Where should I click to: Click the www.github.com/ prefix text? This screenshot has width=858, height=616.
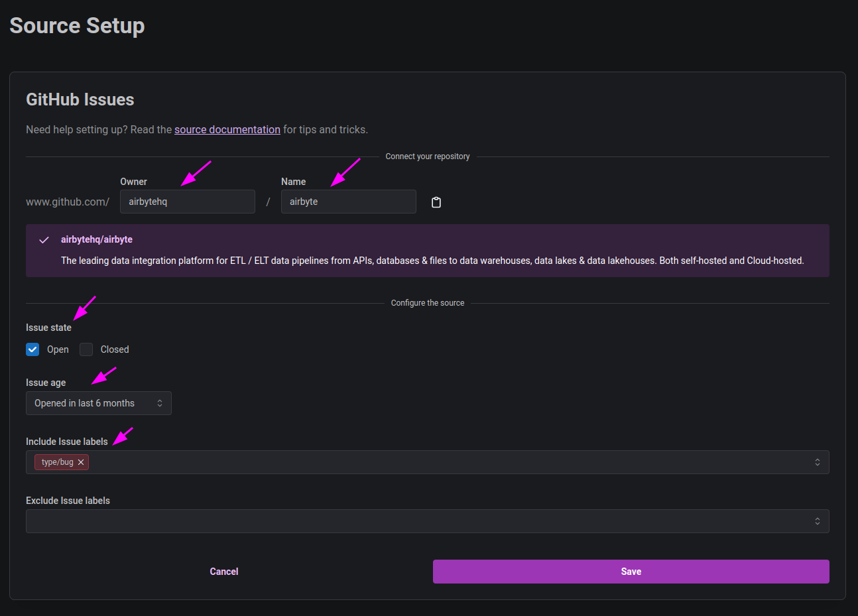(x=68, y=202)
